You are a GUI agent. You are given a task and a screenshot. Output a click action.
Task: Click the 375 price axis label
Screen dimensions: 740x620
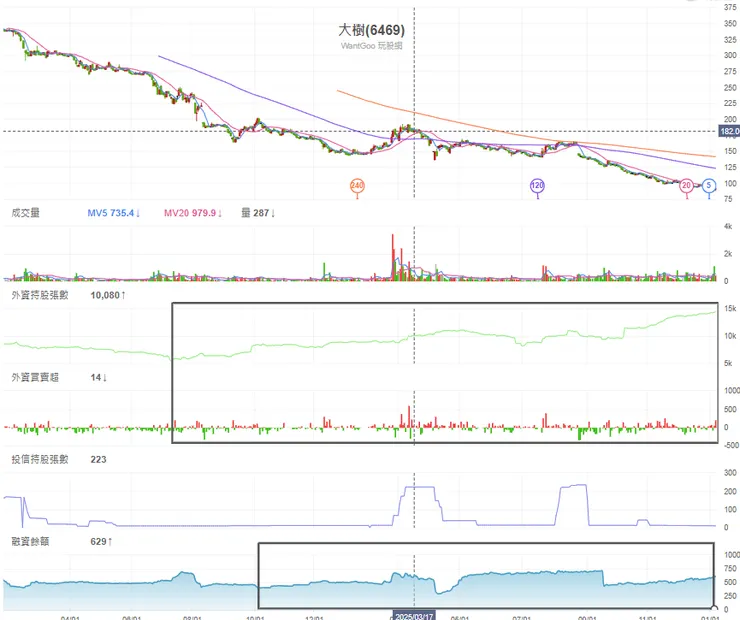[x=730, y=7]
